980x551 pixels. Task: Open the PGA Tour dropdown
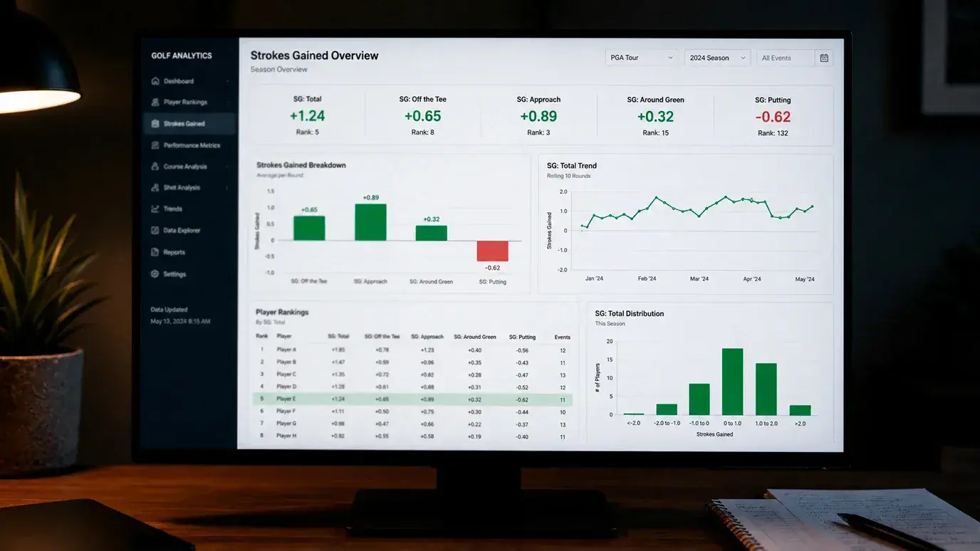coord(642,58)
